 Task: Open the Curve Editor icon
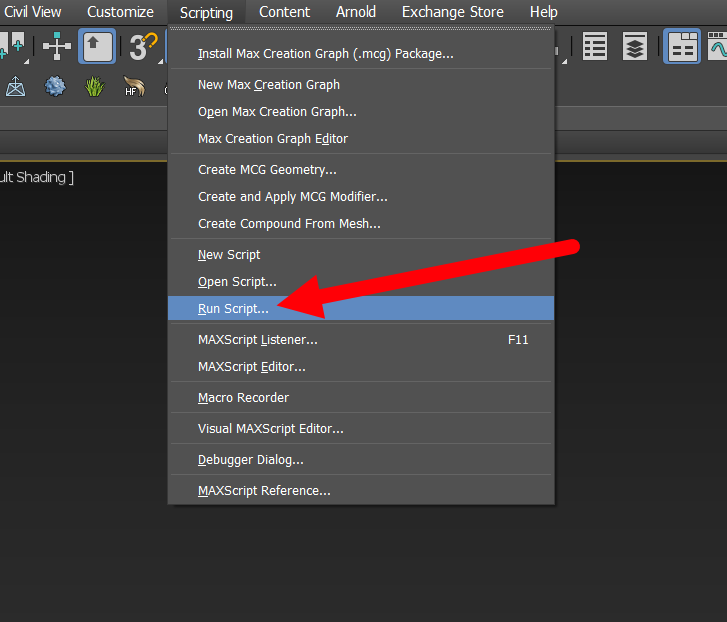(x=717, y=46)
